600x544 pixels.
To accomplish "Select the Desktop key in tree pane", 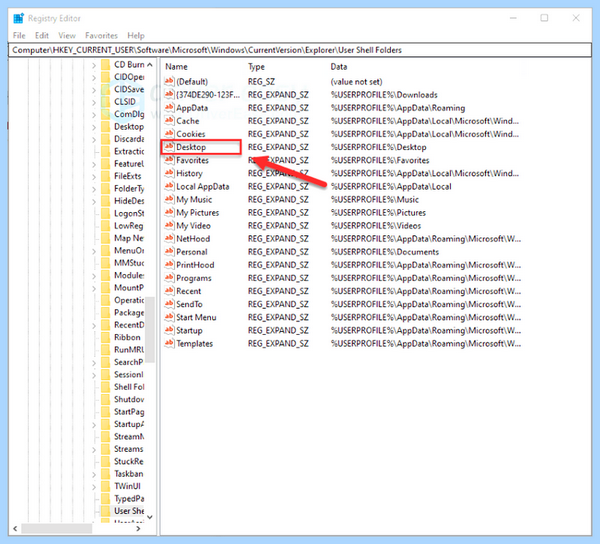I will (129, 127).
